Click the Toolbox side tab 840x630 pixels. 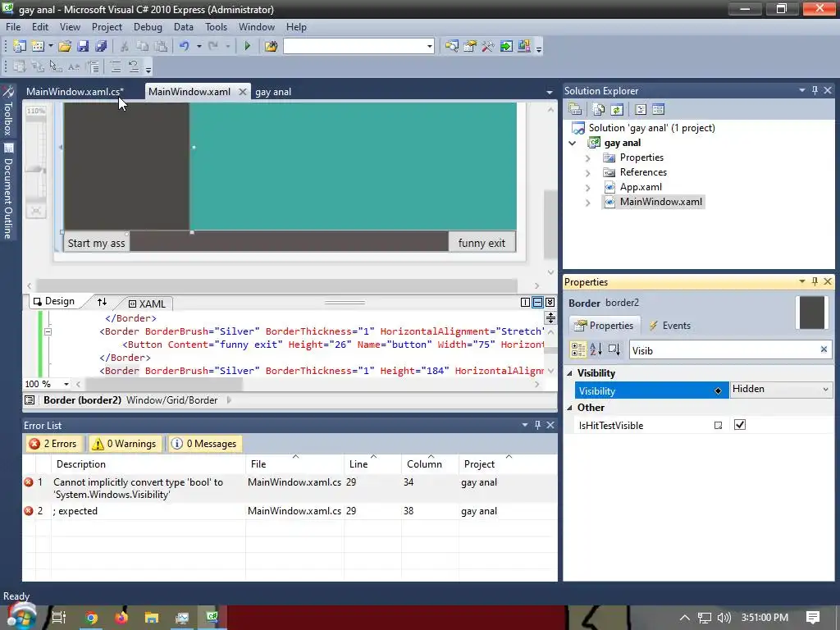click(8, 112)
